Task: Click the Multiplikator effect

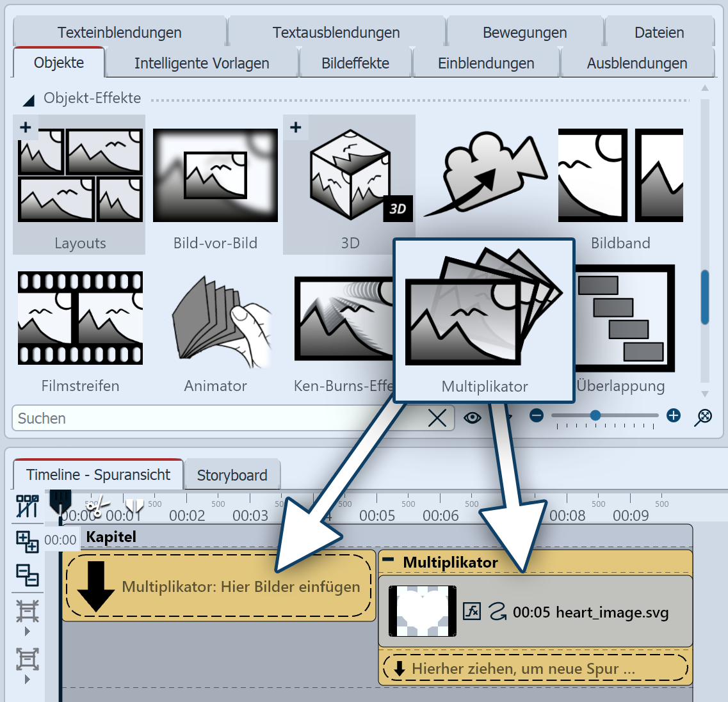Action: pyautogui.click(x=484, y=321)
